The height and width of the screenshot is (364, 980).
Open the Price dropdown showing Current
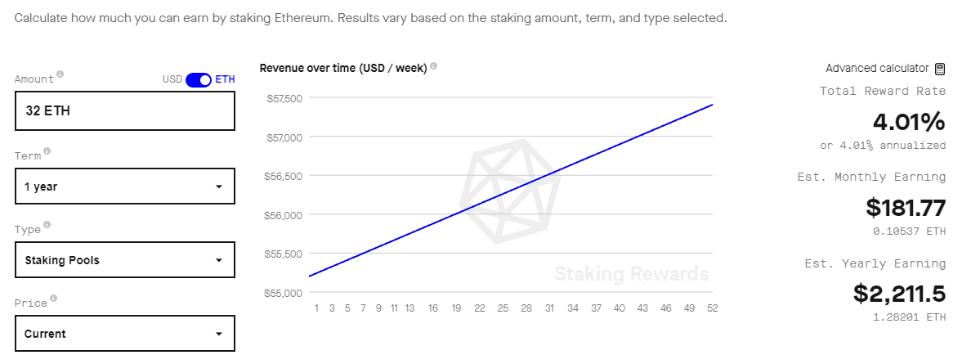pos(125,334)
